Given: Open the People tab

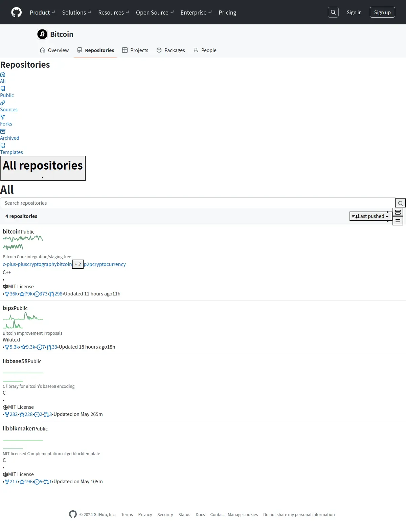Looking at the screenshot, I should (x=205, y=50).
